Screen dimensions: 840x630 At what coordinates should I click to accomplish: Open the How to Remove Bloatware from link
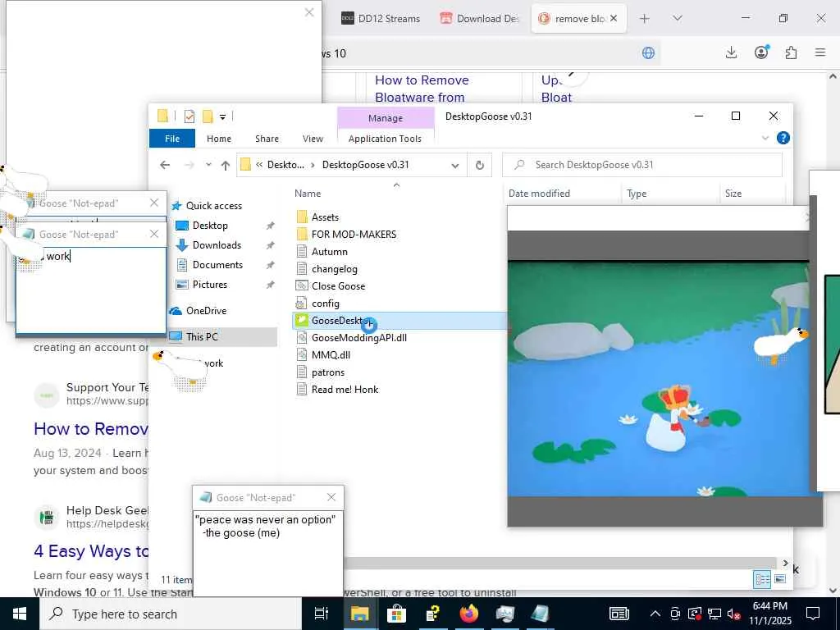coord(422,89)
